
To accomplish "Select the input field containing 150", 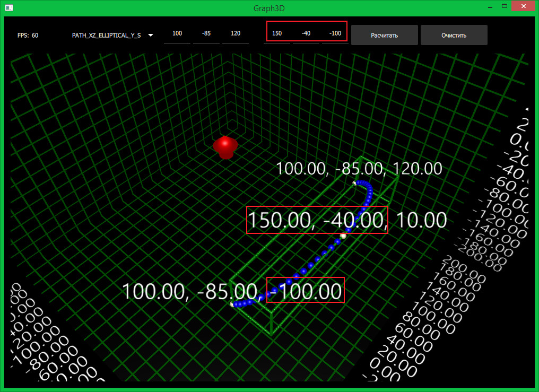I will 277,33.
